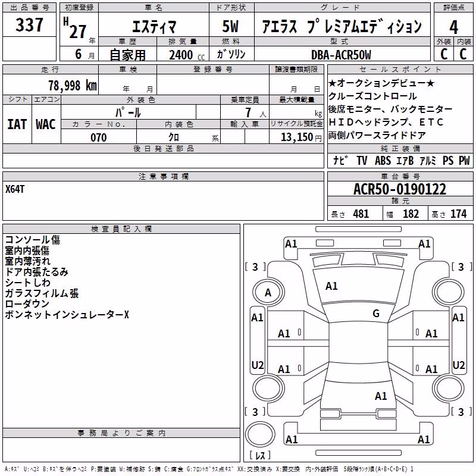Viewport: 476px width, 476px height.
Task: Select mileage 78,998 km
Action: tap(73, 86)
